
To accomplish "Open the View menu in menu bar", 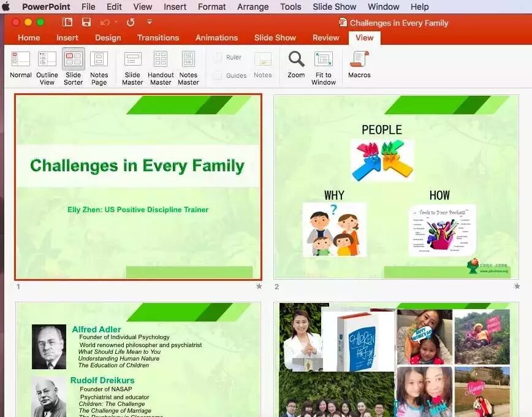I will pos(142,7).
